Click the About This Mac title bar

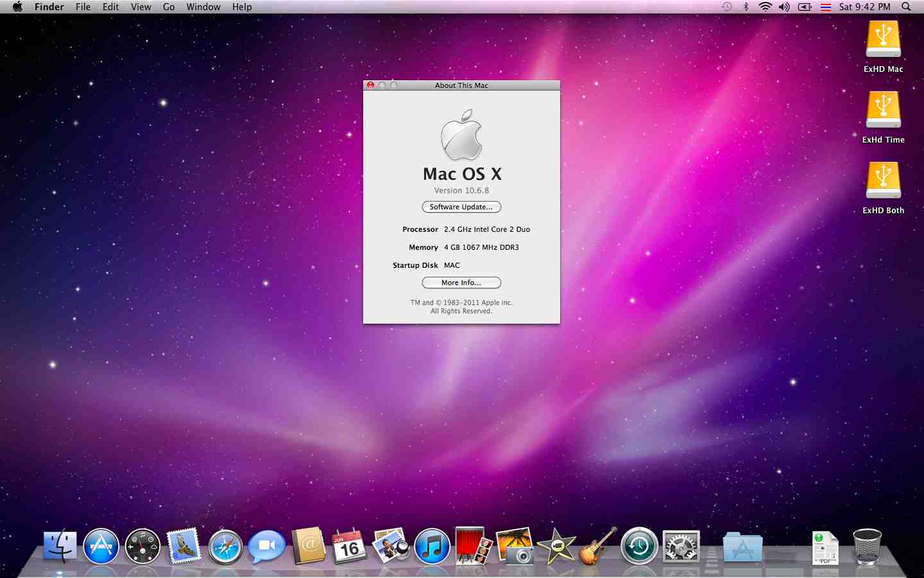point(461,85)
